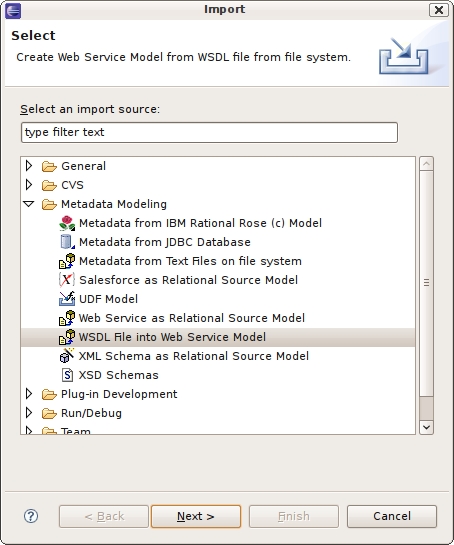Click the General folder icon

click(49, 166)
